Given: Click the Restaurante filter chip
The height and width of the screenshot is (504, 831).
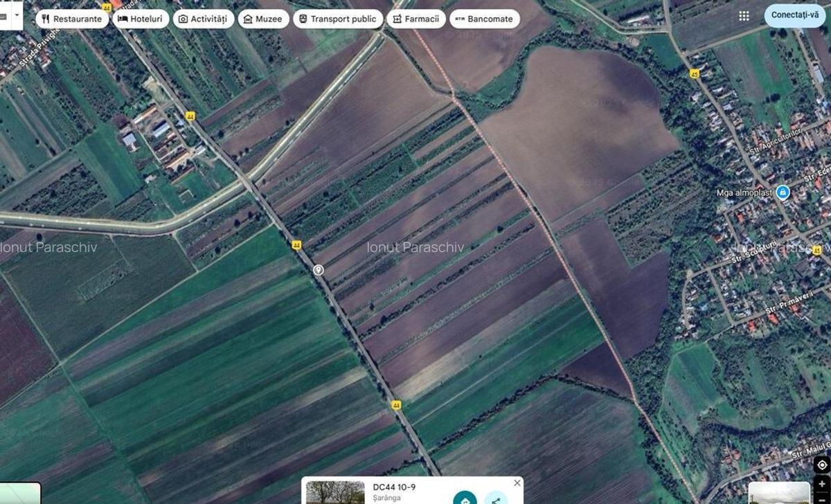Looking at the screenshot, I should [72, 19].
